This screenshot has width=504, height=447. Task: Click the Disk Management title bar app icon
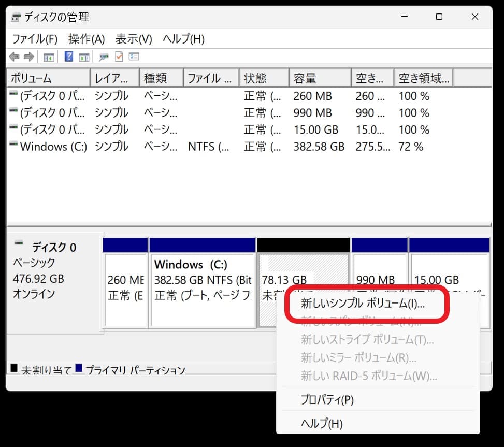(x=16, y=17)
